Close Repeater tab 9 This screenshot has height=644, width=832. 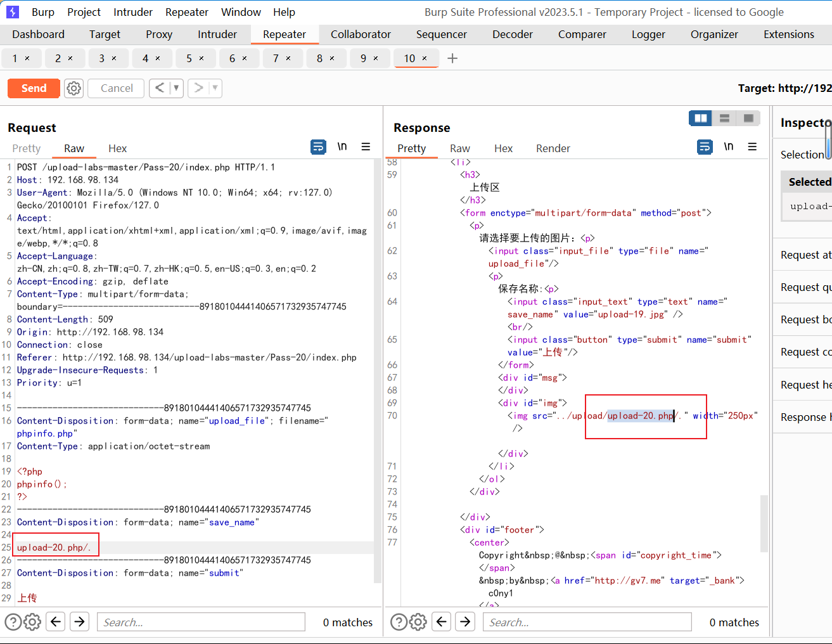[376, 58]
